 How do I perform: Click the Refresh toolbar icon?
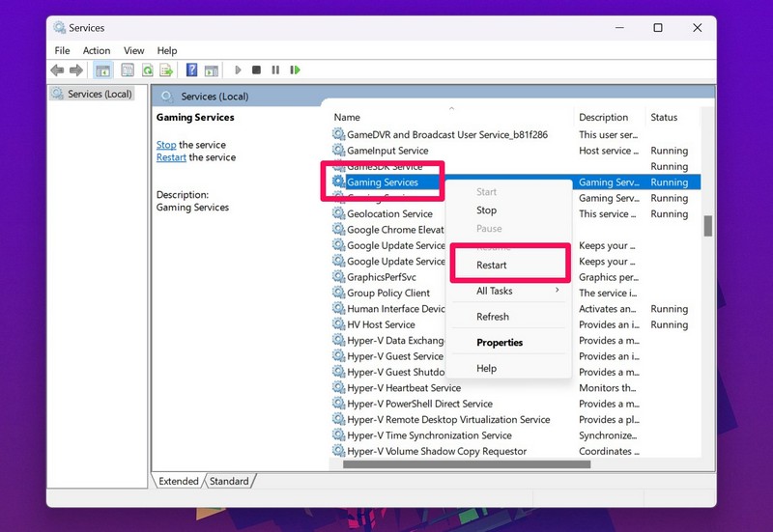[148, 70]
